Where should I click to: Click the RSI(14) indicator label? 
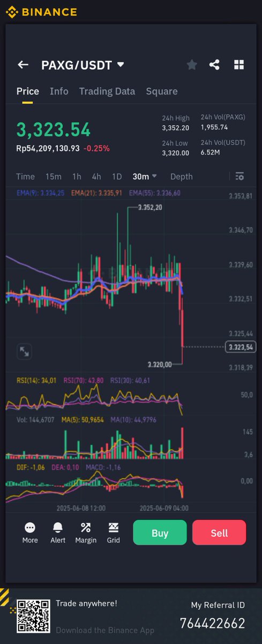pos(36,380)
